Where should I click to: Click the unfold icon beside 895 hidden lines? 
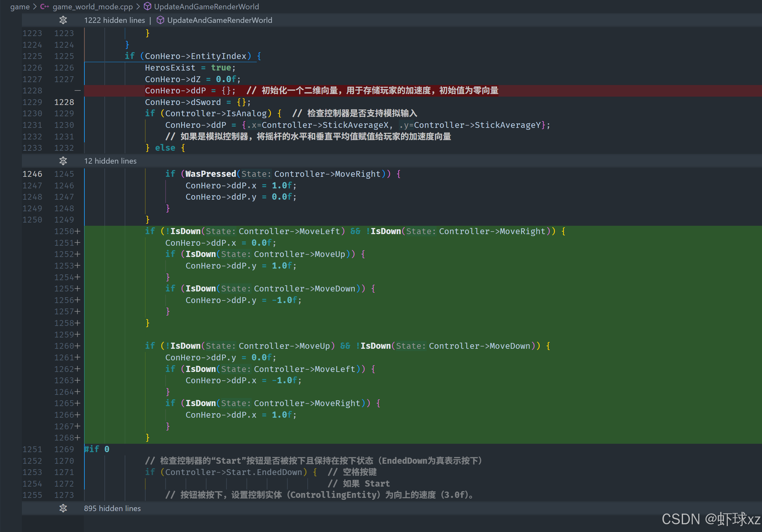pyautogui.click(x=63, y=508)
